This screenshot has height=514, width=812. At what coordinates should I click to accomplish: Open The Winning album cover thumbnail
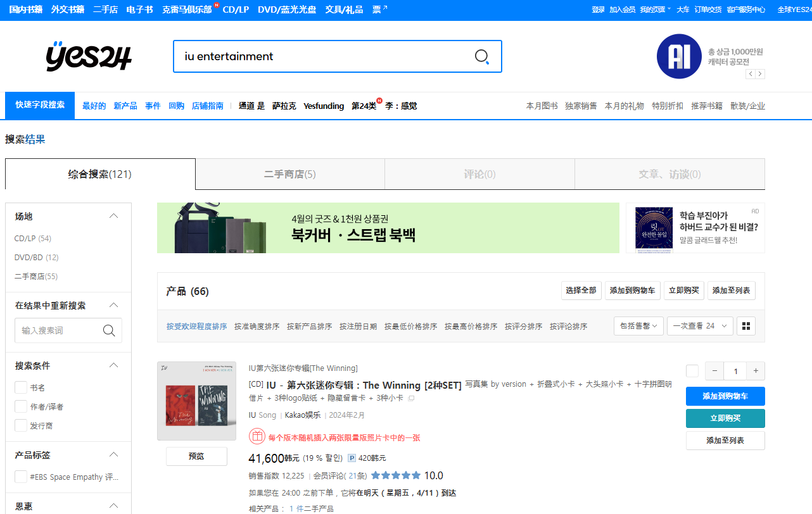tap(196, 401)
